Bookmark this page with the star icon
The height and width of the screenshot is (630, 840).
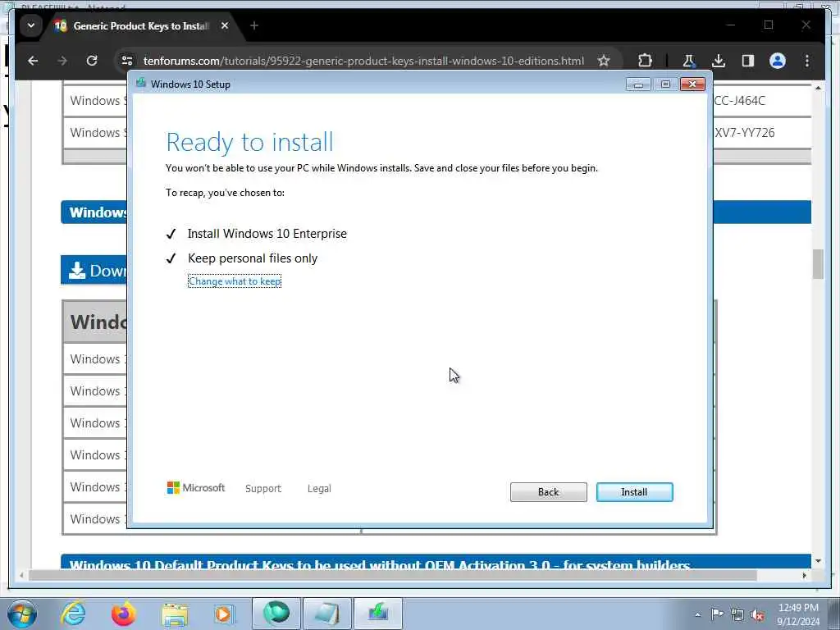click(x=604, y=61)
